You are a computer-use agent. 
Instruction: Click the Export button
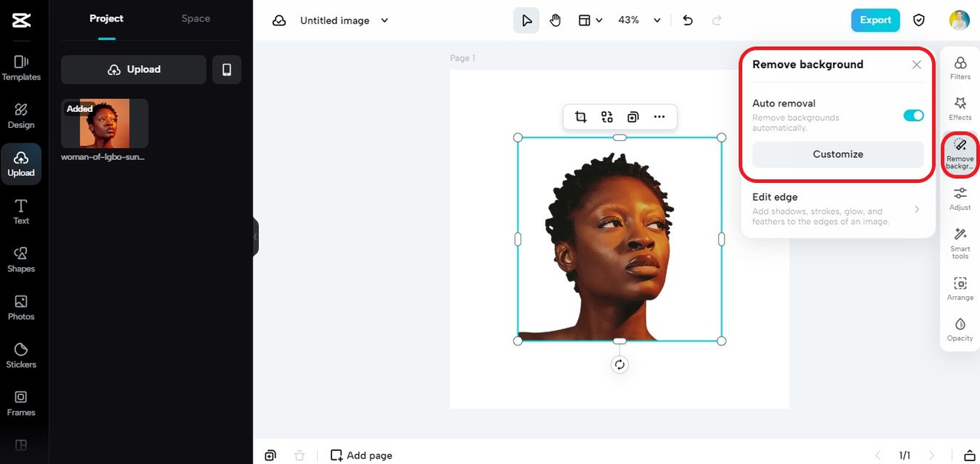(875, 21)
